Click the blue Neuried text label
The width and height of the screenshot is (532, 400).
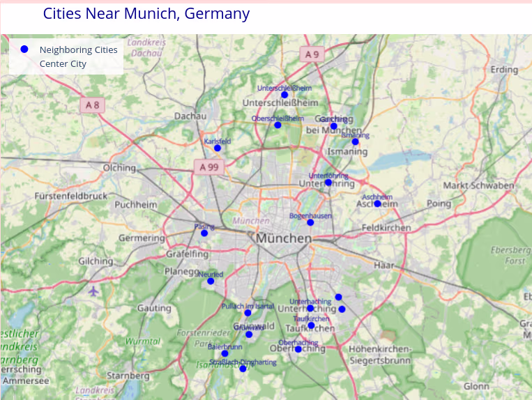click(x=211, y=275)
